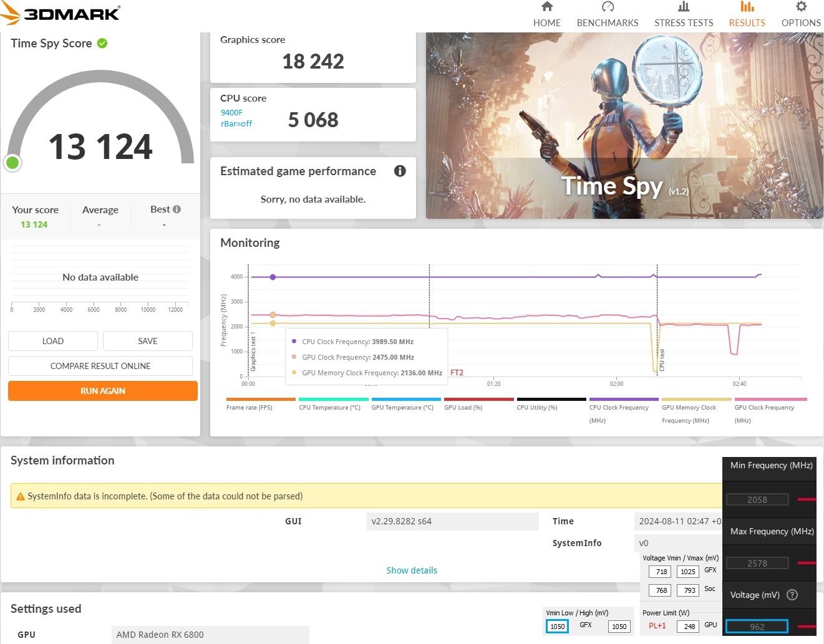Open the Show details link
Image resolution: width=824 pixels, height=644 pixels.
click(412, 570)
